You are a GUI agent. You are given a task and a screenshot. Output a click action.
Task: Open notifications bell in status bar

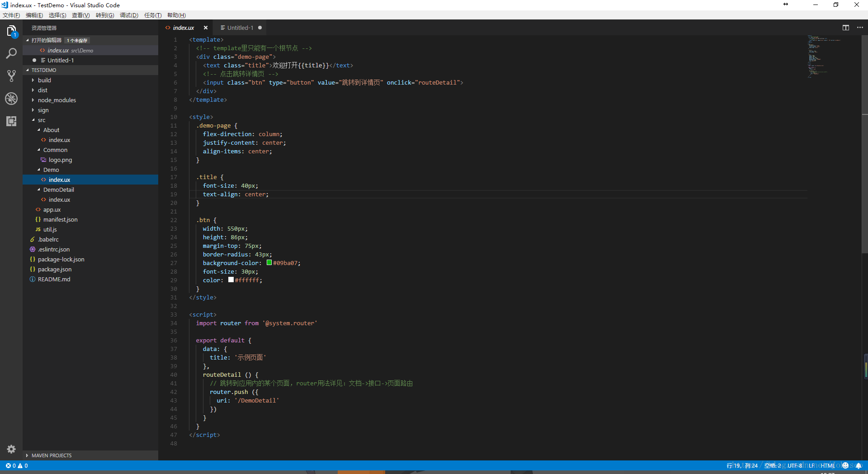858,465
